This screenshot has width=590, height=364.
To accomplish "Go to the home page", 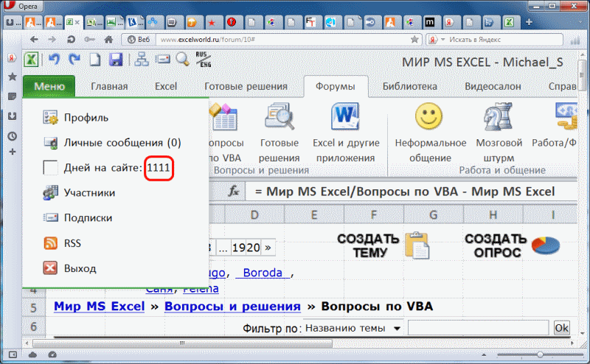I will (108, 40).
